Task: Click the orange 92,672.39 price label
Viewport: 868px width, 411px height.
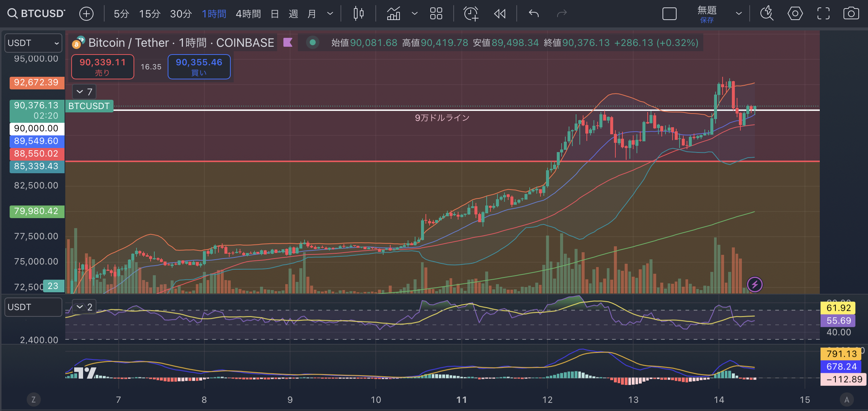Action: (x=37, y=82)
